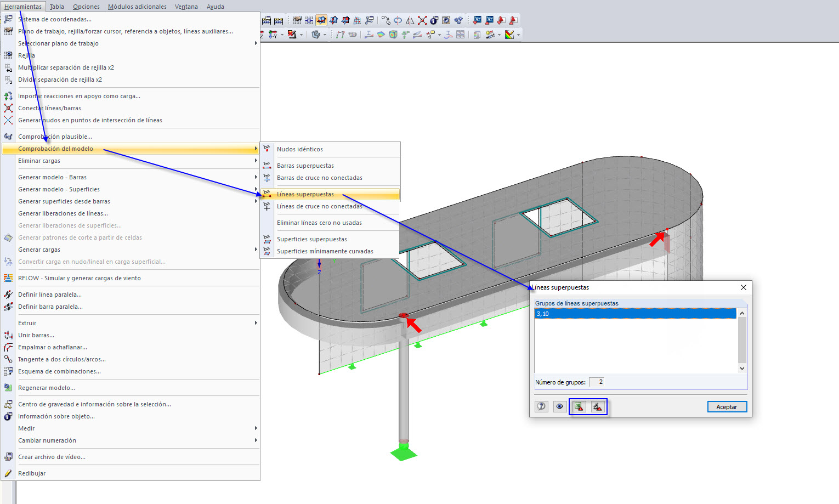Click 'Regenerar modelo...' menu entry

point(47,388)
